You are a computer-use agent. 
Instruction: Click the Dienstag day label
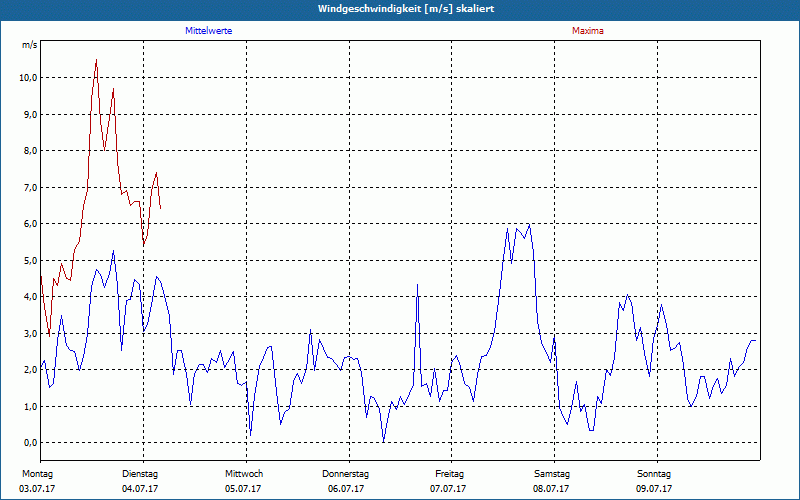click(140, 474)
